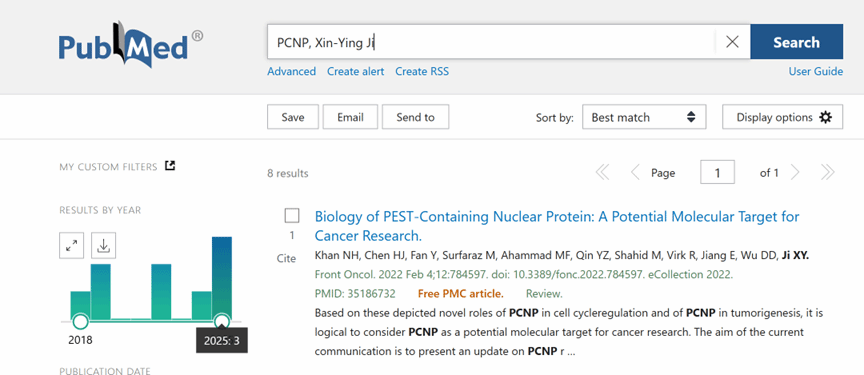Click the PubMed logo
This screenshot has height=375, width=864.
tap(131, 45)
